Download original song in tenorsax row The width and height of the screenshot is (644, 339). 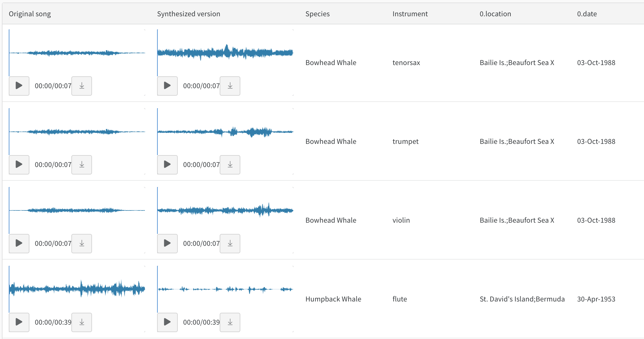[x=82, y=86]
